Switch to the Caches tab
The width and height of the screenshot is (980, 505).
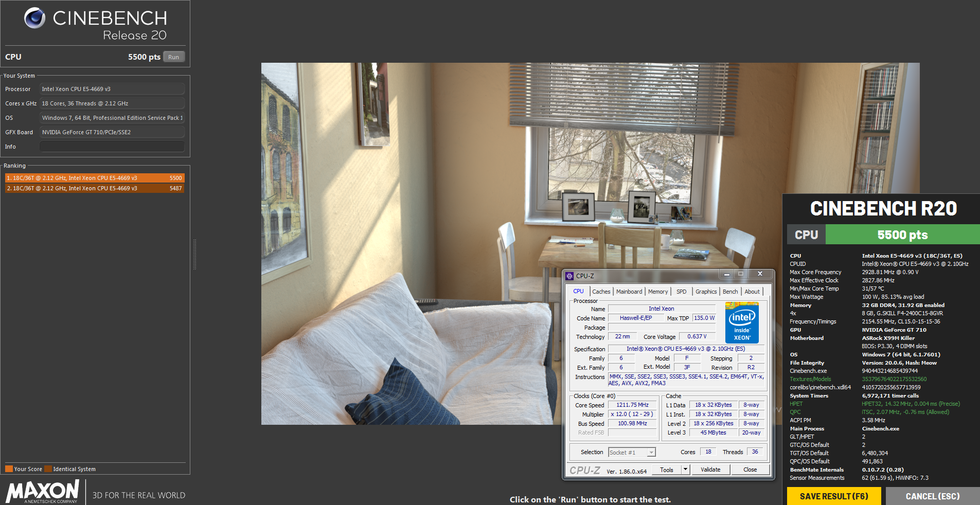pos(601,292)
